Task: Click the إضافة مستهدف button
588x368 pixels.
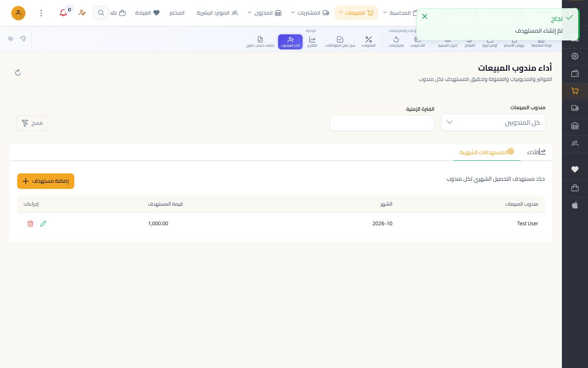Action: (x=46, y=181)
